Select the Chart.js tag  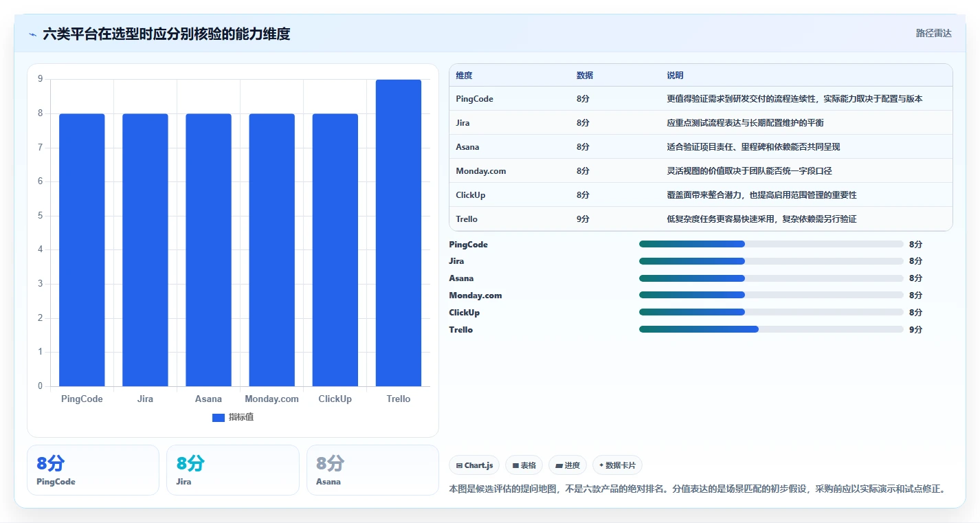point(474,465)
